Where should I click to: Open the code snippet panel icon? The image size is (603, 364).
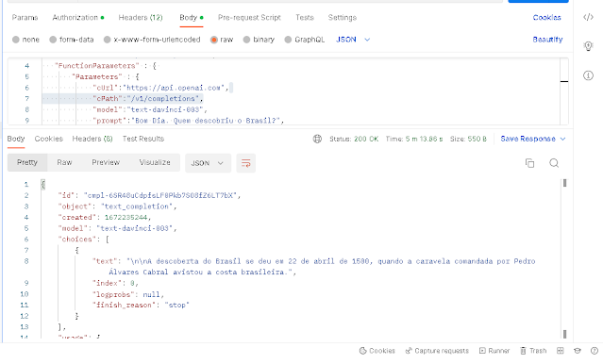coord(588,17)
